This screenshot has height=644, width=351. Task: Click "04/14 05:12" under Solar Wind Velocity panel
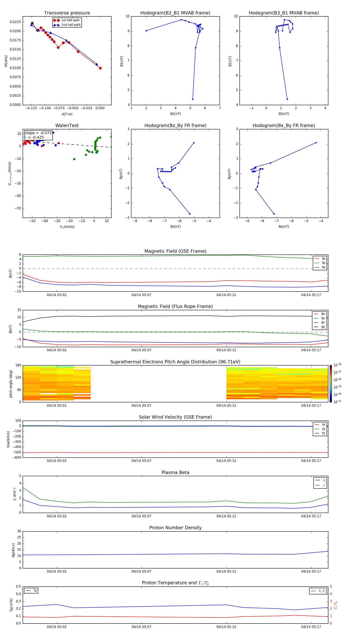pyautogui.click(x=226, y=461)
